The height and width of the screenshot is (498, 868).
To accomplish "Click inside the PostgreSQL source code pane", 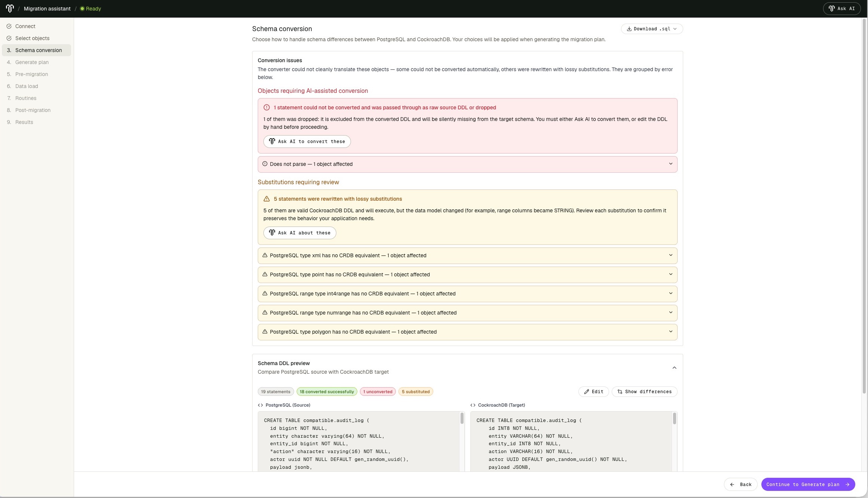I will click(x=358, y=441).
